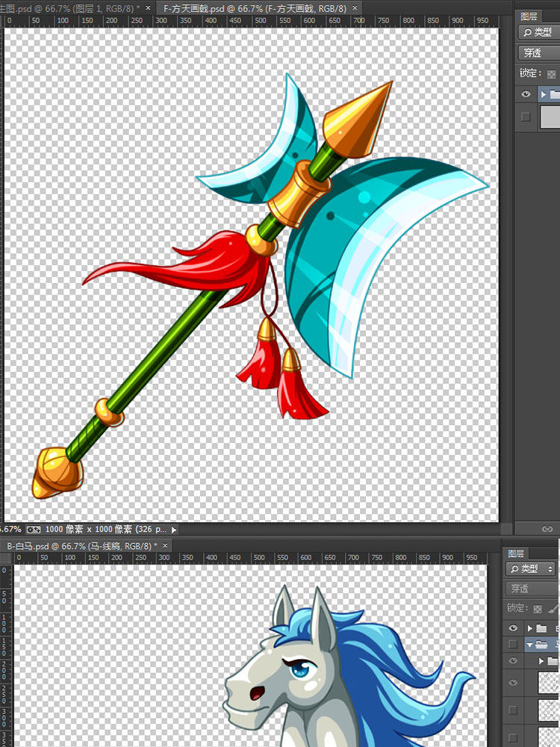The width and height of the screenshot is (560, 747).
Task: Hide the top folder group in lower layers panel
Action: coord(513,628)
